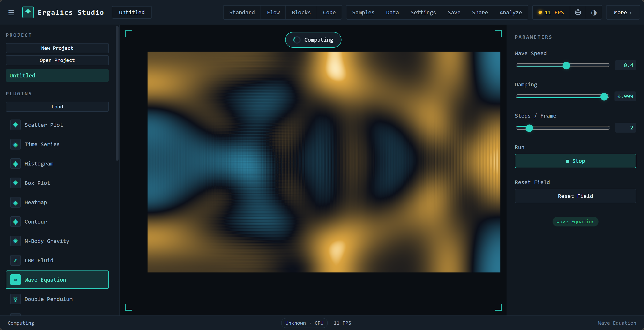Click the Wave Equation plugin icon

coord(15,280)
